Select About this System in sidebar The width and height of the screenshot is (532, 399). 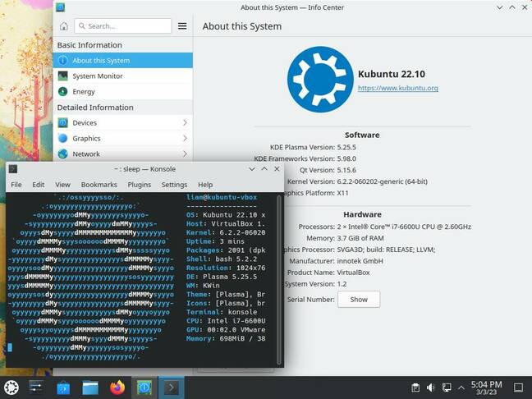click(123, 61)
